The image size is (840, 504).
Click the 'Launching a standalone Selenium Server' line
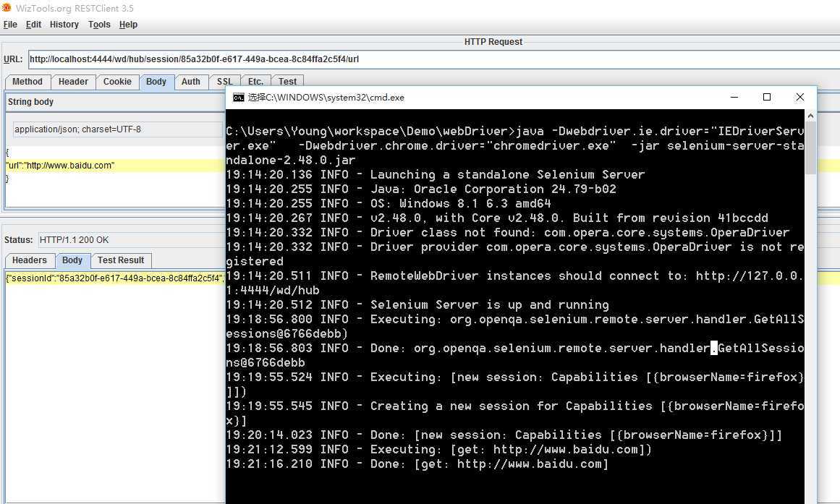click(x=436, y=174)
